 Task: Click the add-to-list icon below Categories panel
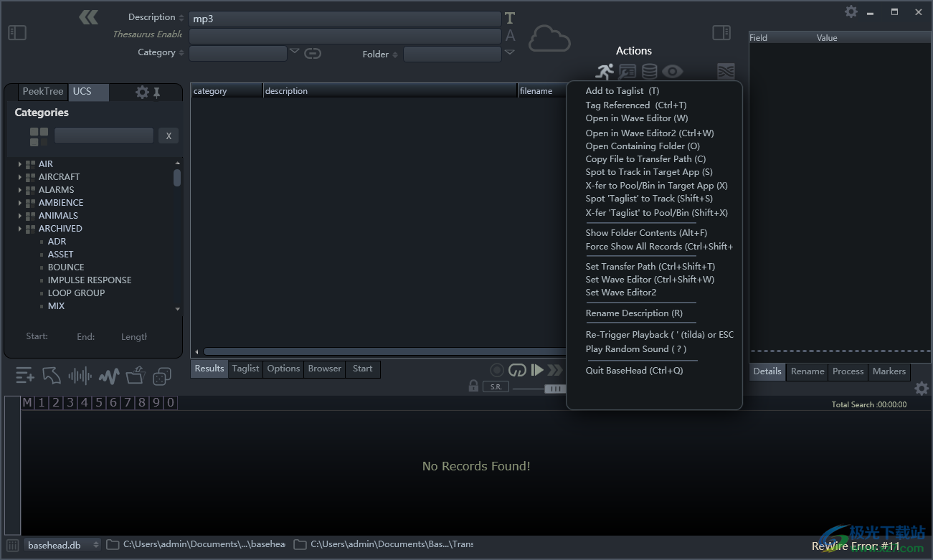(24, 375)
